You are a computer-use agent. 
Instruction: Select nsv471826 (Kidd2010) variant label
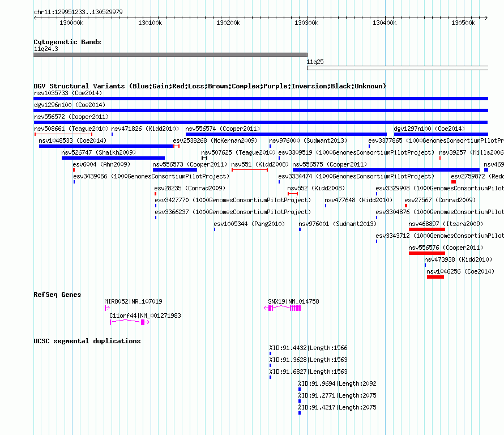(145, 129)
